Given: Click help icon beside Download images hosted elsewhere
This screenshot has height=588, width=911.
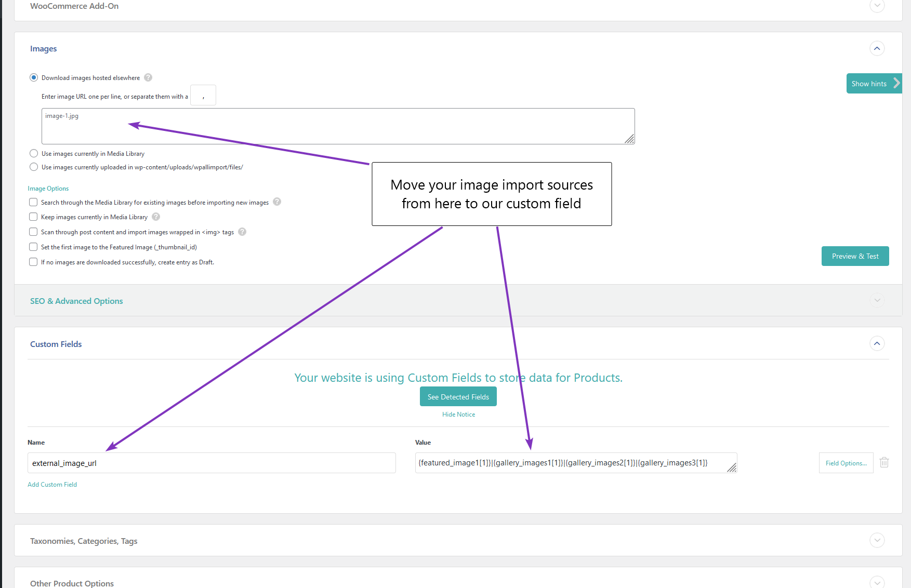Looking at the screenshot, I should pyautogui.click(x=148, y=77).
